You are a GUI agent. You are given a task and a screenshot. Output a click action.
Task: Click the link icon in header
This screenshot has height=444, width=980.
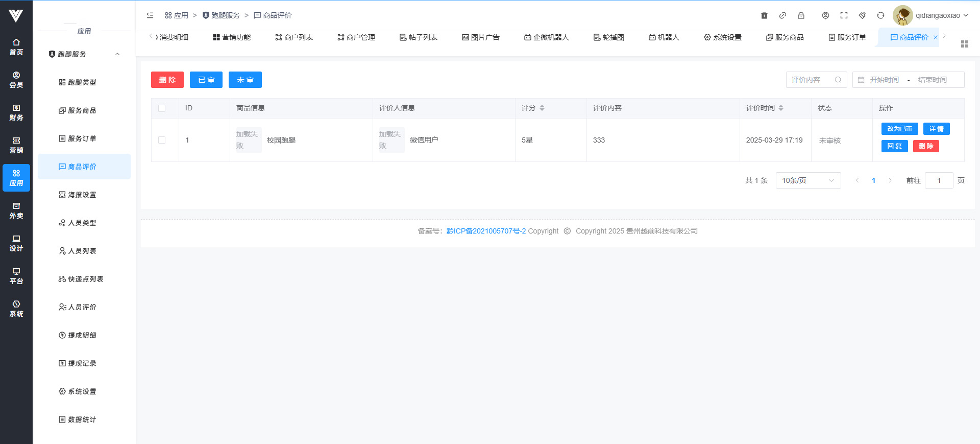[x=782, y=15]
